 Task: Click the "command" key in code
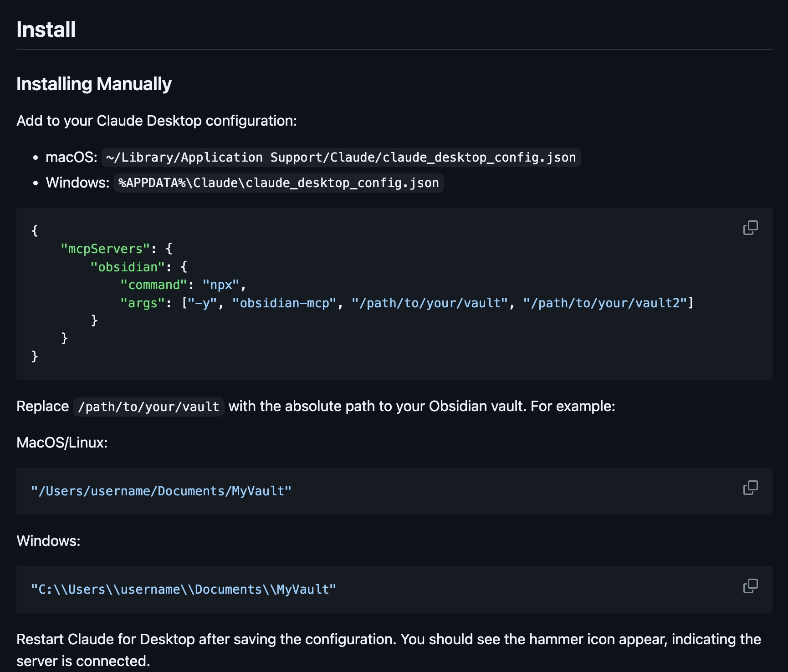(154, 285)
